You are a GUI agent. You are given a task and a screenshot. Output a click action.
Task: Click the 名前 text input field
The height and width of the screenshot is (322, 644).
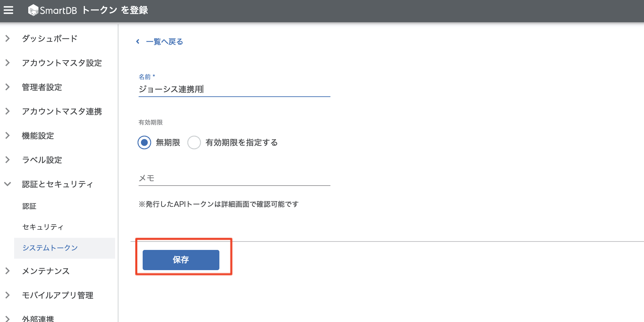coord(234,89)
